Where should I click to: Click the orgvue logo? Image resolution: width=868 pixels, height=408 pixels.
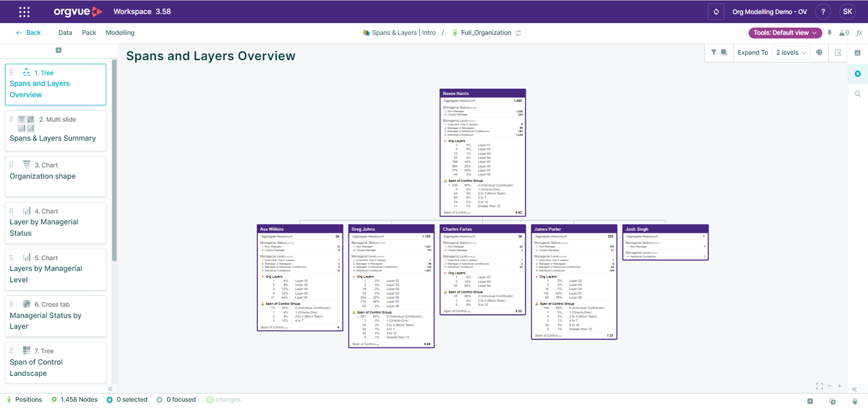pos(78,12)
